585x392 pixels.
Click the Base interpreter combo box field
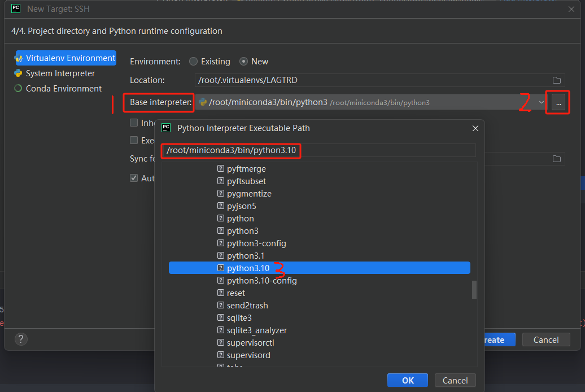click(x=372, y=102)
